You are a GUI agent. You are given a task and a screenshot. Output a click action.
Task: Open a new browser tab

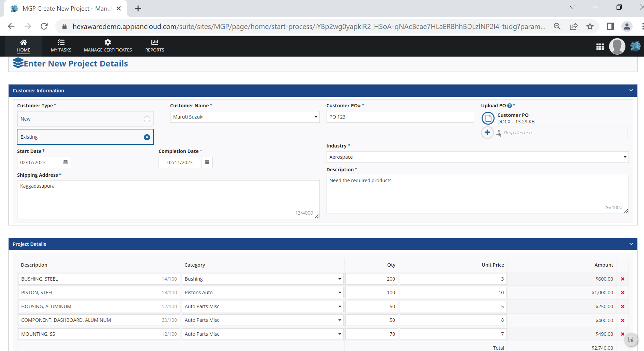tap(138, 9)
